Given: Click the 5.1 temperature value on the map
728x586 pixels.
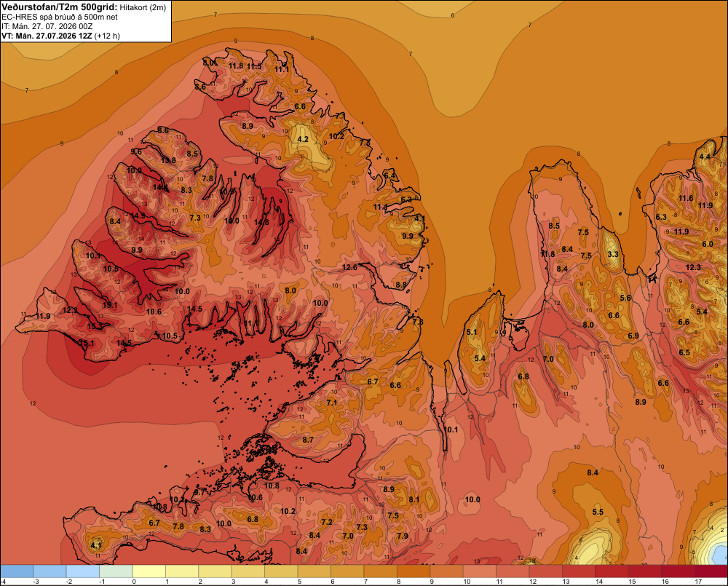Looking at the screenshot, I should coord(472,331).
